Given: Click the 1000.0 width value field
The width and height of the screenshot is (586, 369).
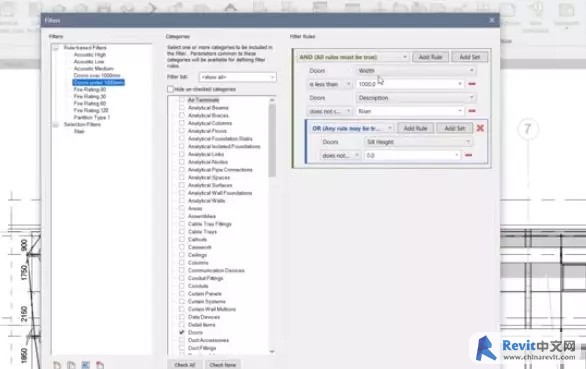Looking at the screenshot, I should (410, 84).
